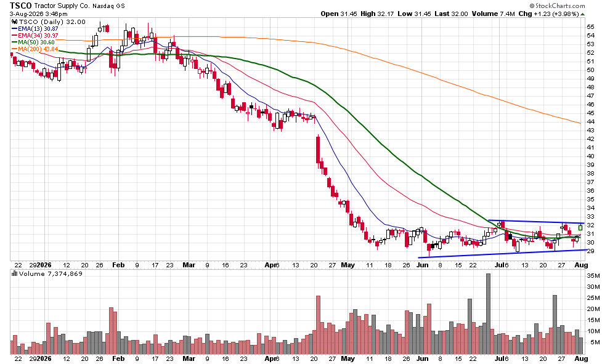Click the Open 31.45 value
This screenshot has height=364, width=610.
(338, 14)
